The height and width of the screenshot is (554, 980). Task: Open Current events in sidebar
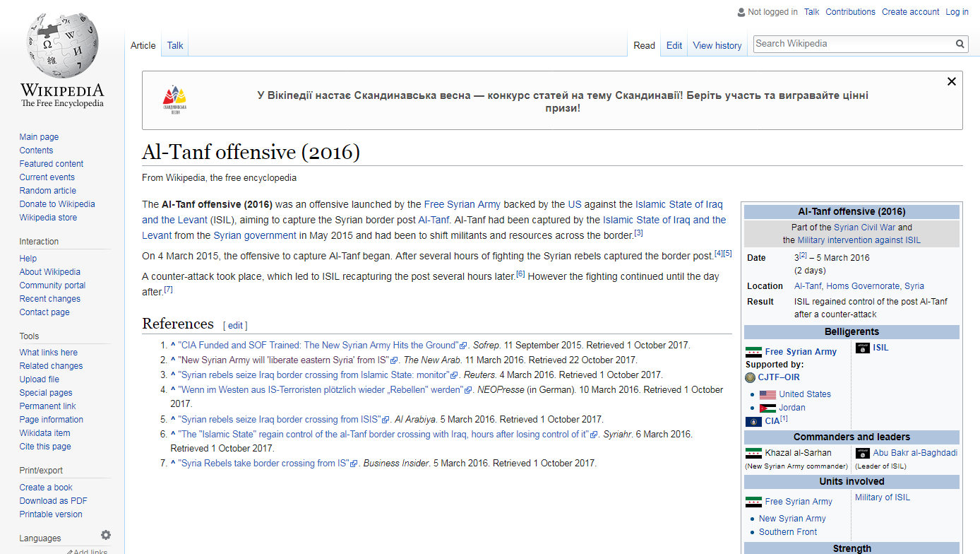click(47, 177)
